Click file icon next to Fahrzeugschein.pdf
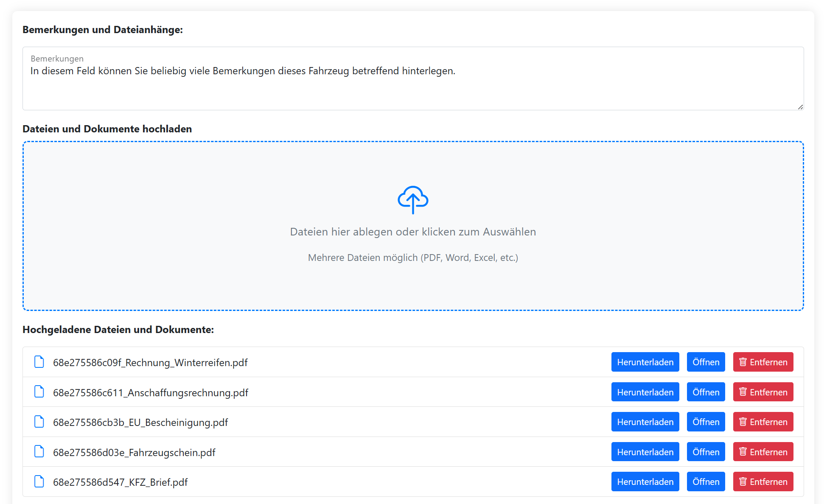The height and width of the screenshot is (504, 827). pos(39,452)
